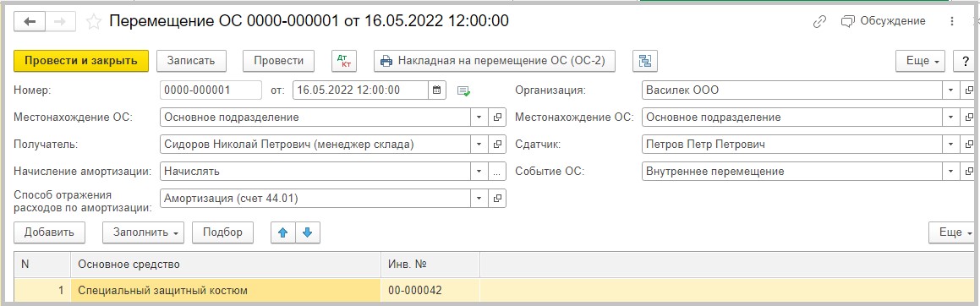Open Получатель item via open-form icon

pos(498,145)
